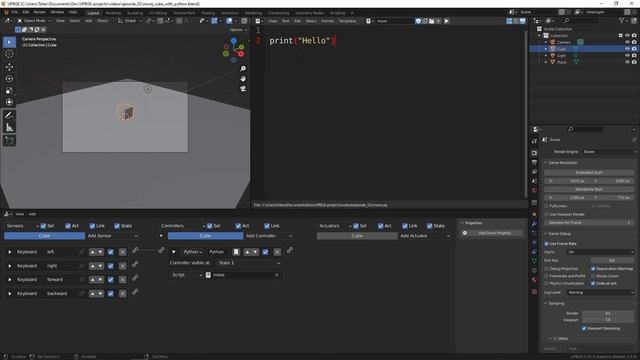Click the link socket of left sensor
The image size is (640, 360).
(135, 250)
